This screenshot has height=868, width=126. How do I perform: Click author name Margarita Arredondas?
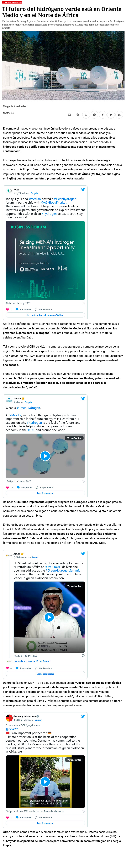tap(14, 106)
